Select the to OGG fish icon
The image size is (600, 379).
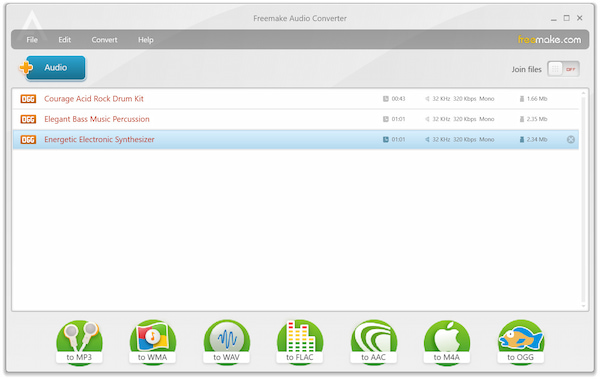tap(520, 342)
